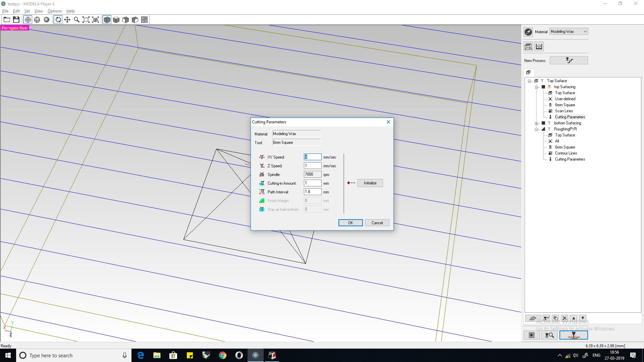Open the Options menu
This screenshot has height=362, width=644.
(54, 11)
